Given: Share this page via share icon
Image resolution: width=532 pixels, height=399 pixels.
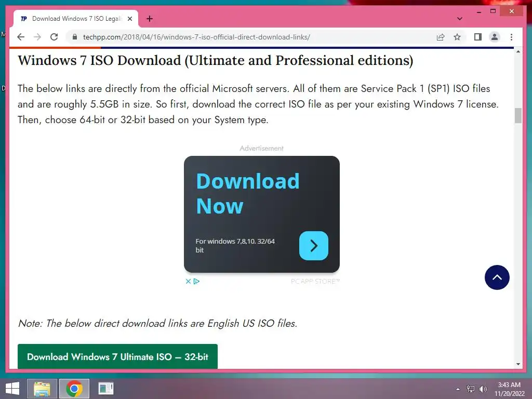Looking at the screenshot, I should point(441,37).
